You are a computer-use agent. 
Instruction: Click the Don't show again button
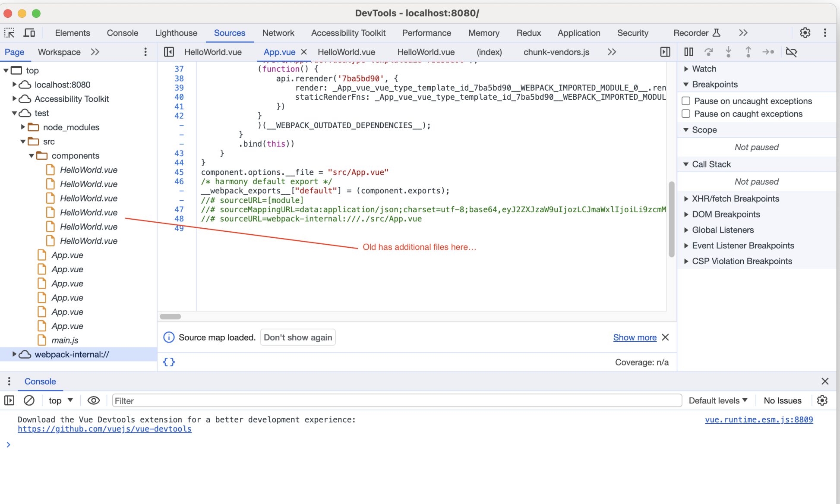point(298,337)
